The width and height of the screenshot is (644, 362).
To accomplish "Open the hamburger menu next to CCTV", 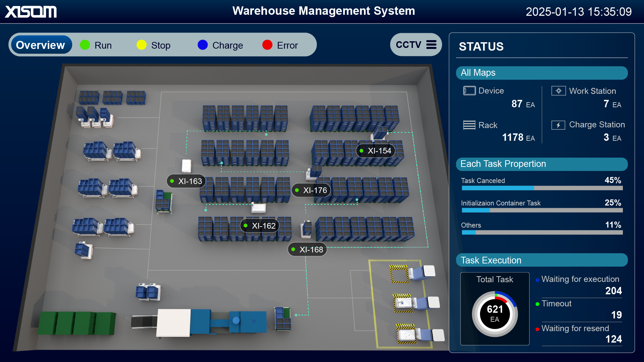I will (432, 44).
